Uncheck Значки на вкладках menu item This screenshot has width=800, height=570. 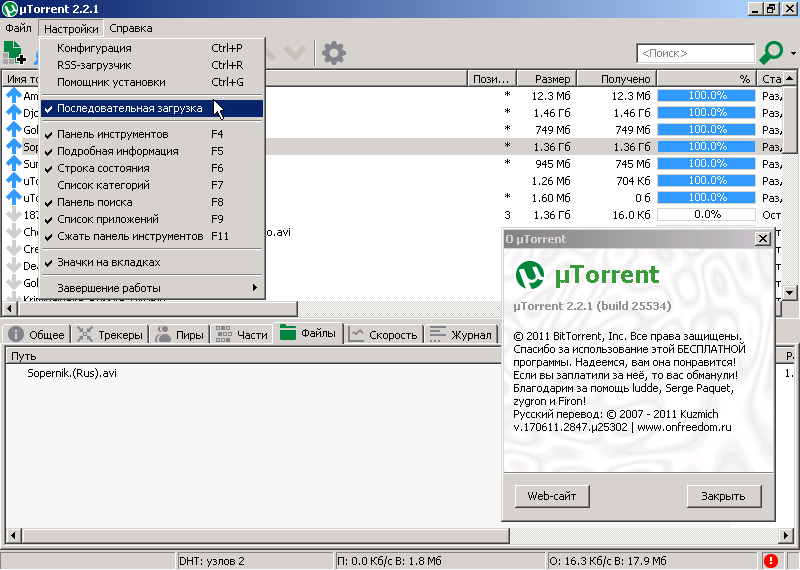click(108, 262)
